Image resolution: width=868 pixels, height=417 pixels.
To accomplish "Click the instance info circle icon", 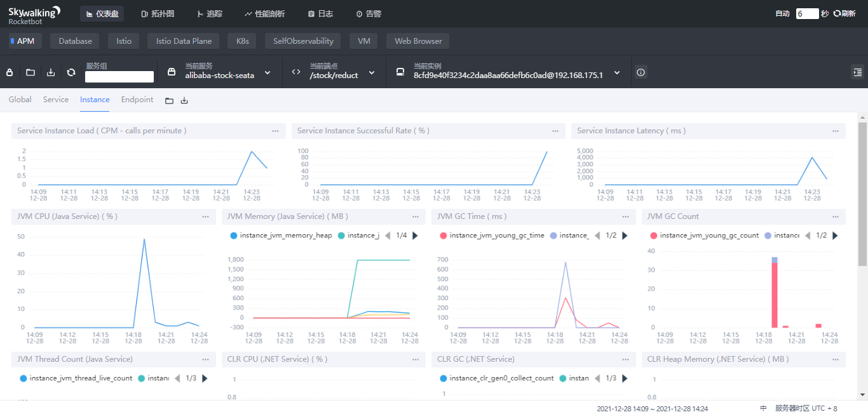I will point(641,72).
